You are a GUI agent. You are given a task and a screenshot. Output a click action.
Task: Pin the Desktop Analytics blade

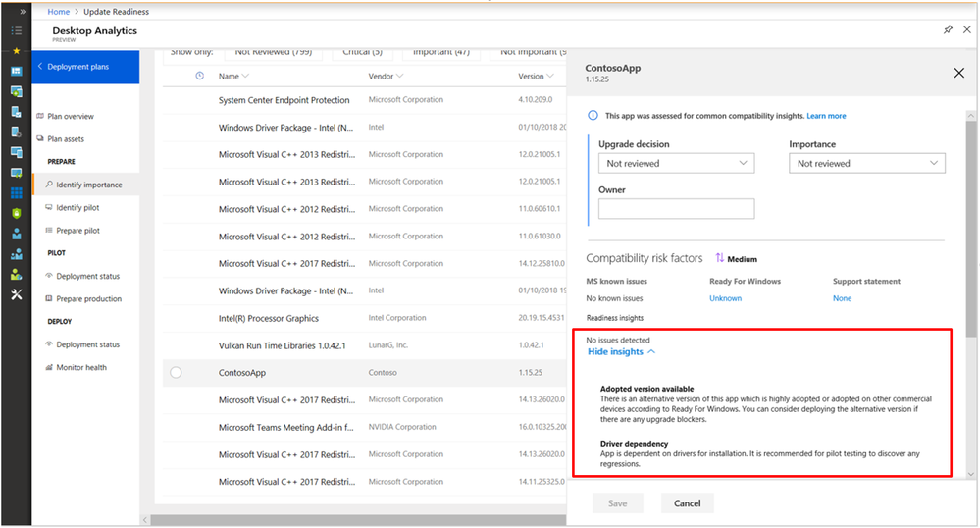pos(947,30)
